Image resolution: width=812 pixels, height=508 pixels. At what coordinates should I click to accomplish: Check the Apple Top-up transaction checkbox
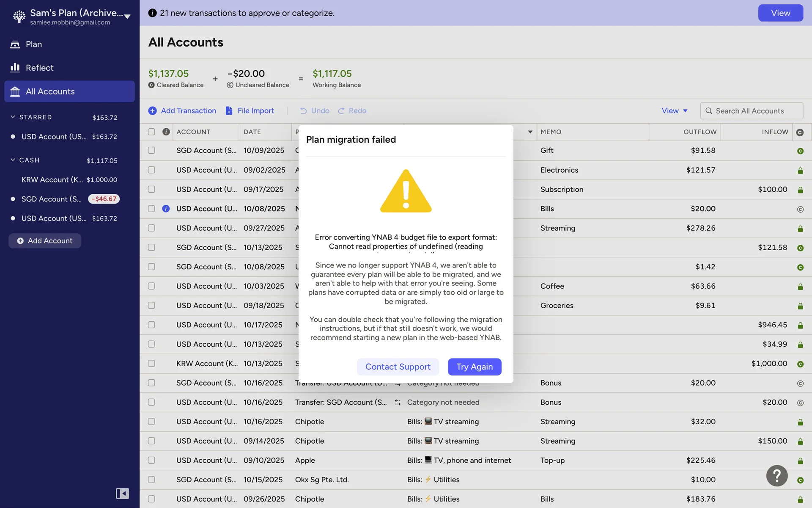[151, 460]
